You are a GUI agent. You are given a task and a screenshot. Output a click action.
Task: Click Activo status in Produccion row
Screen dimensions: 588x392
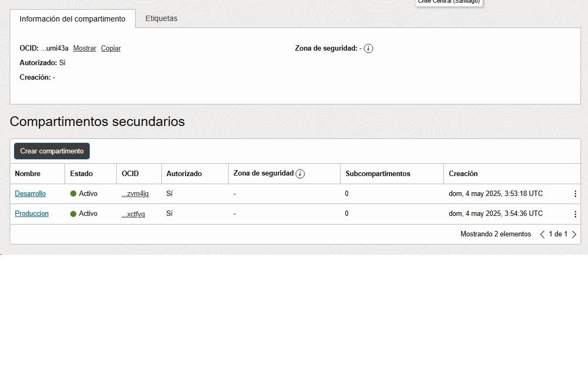[x=83, y=214]
